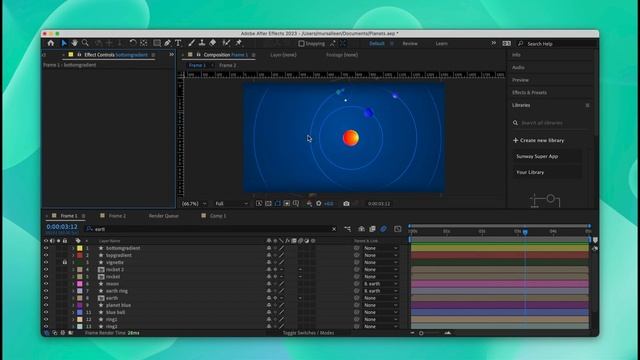Click the timeline layer search field
640x360 pixels.
211,229
